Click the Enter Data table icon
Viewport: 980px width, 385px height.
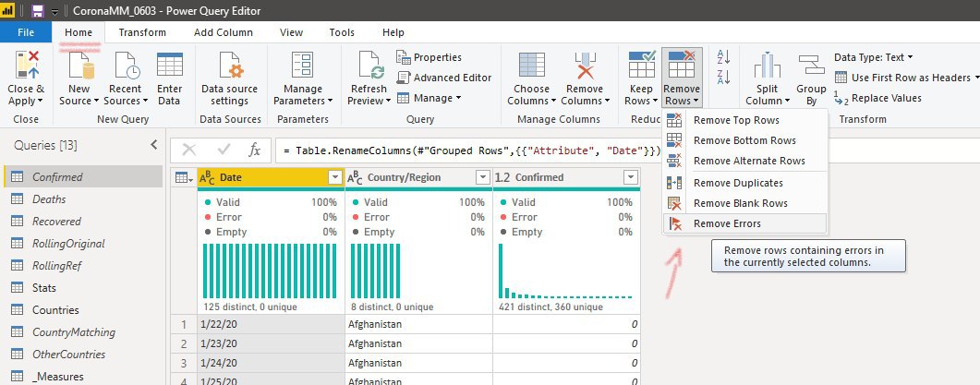[x=169, y=65]
